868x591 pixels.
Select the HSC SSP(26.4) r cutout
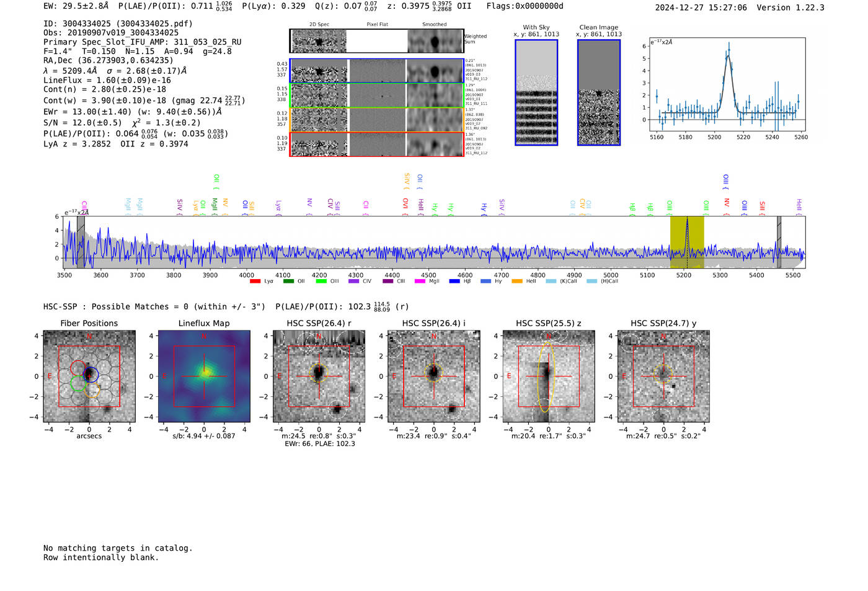click(319, 376)
